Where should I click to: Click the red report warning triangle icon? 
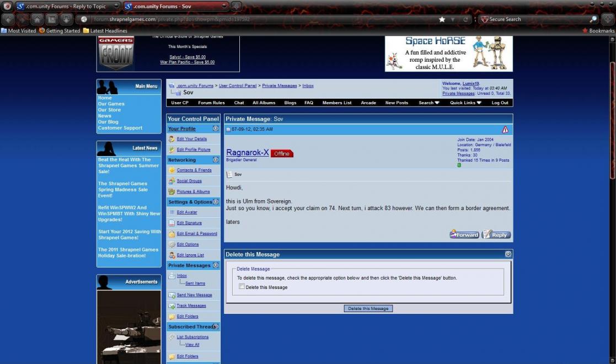click(505, 130)
